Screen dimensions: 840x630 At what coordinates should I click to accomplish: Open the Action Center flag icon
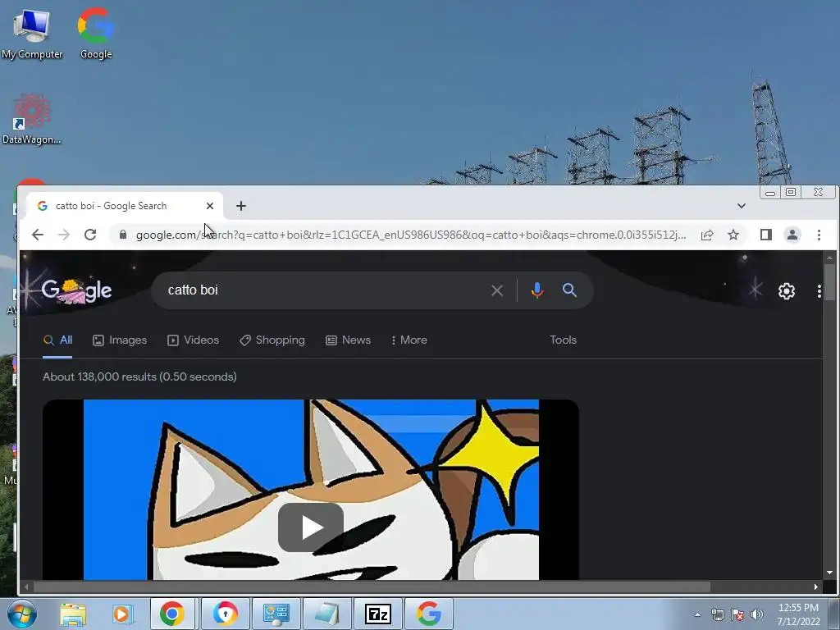[737, 614]
